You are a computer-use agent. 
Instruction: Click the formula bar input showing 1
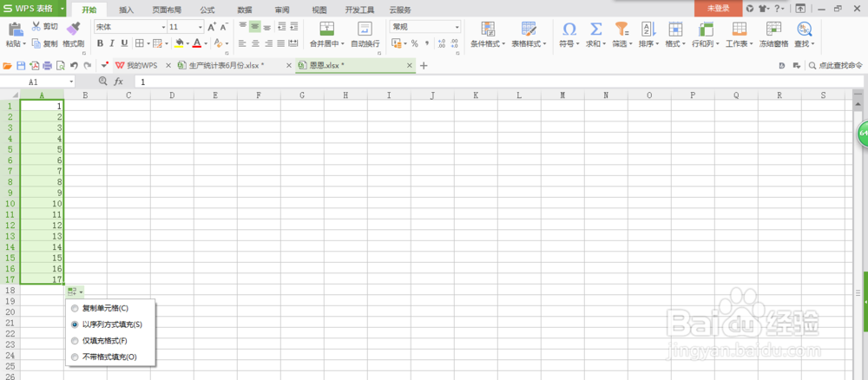[x=498, y=82]
